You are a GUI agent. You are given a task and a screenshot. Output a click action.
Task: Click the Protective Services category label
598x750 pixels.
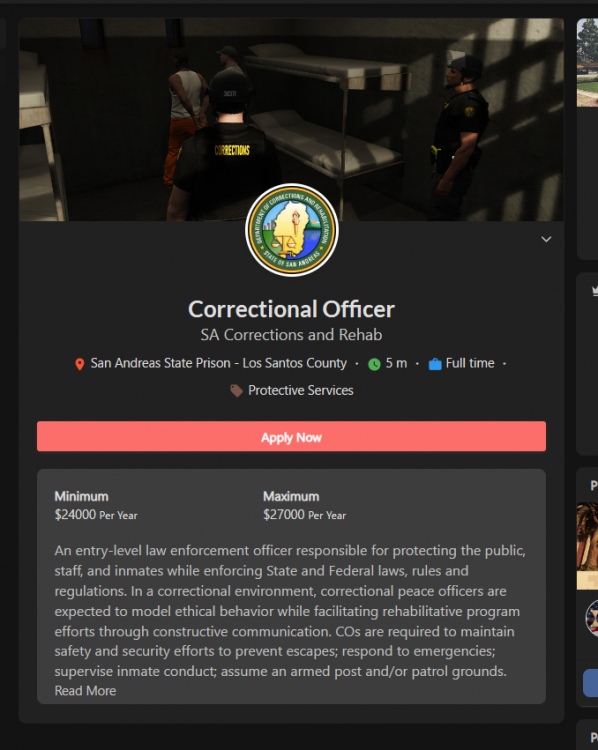pyautogui.click(x=300, y=390)
